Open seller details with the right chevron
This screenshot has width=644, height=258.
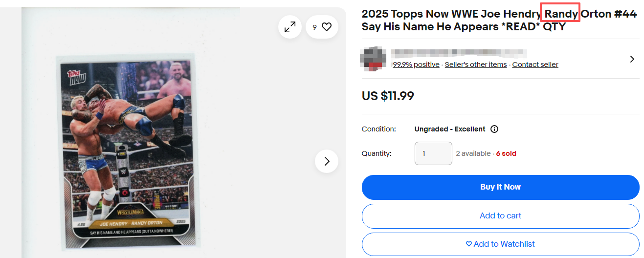(x=632, y=59)
